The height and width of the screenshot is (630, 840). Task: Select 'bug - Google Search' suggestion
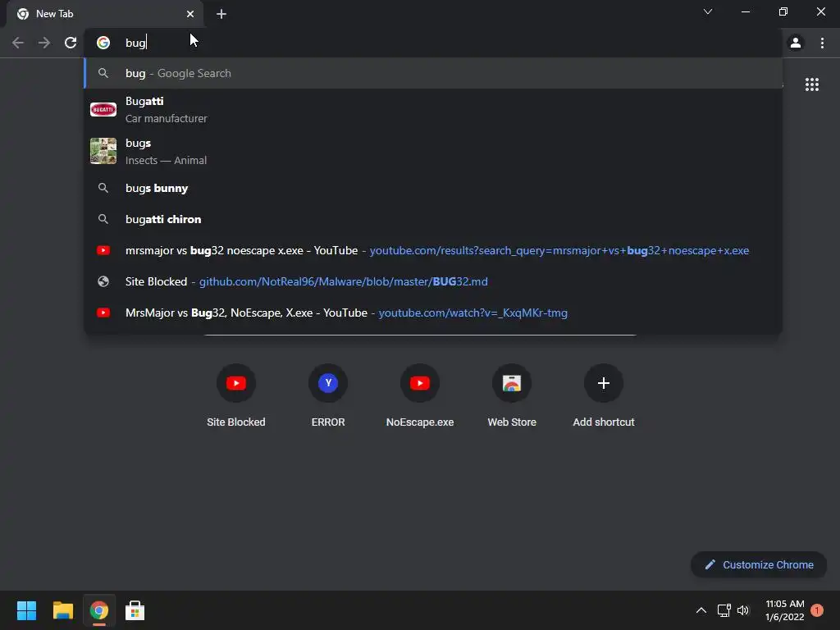coord(433,73)
